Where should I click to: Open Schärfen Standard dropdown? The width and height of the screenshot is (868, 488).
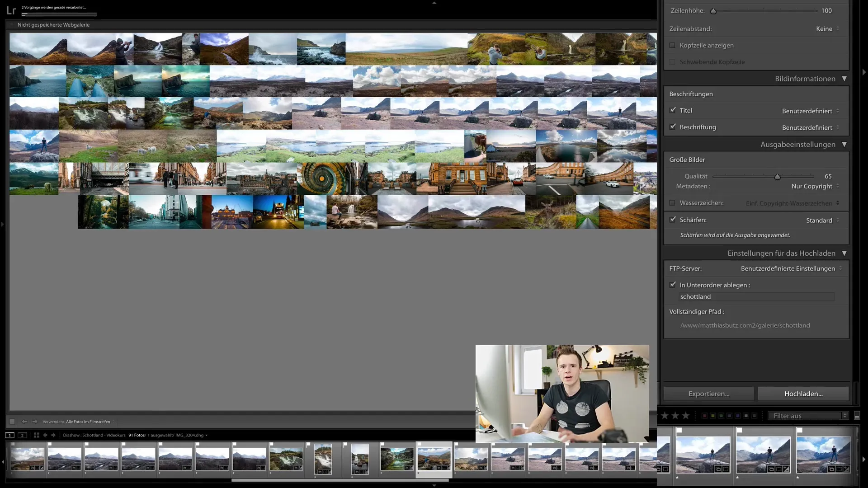pos(822,220)
